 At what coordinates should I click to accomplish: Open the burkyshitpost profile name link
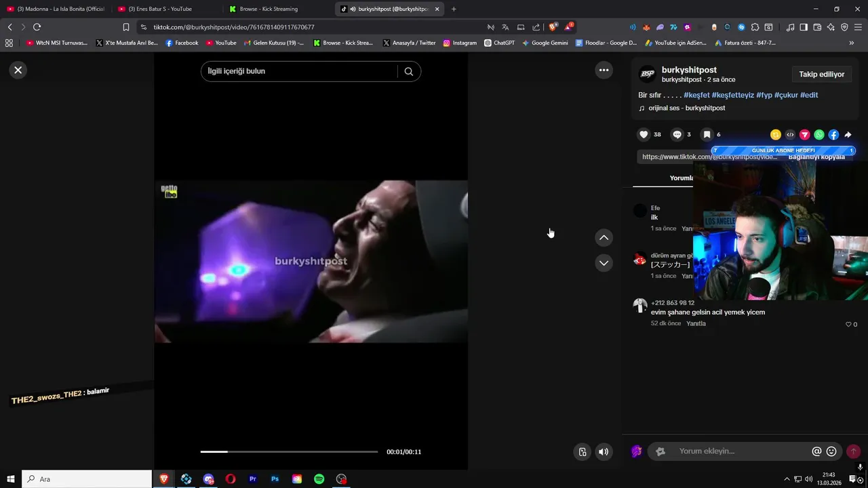pos(689,70)
